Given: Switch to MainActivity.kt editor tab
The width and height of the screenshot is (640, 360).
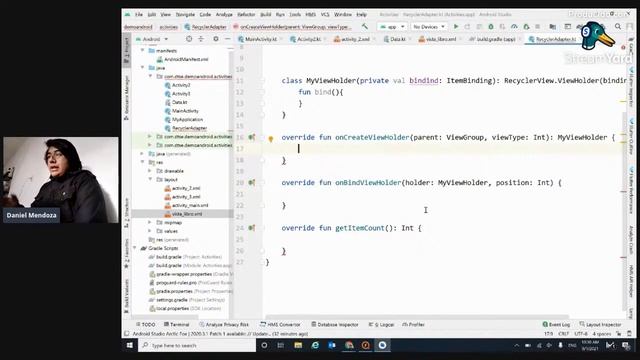Looking at the screenshot, I should (x=260, y=39).
